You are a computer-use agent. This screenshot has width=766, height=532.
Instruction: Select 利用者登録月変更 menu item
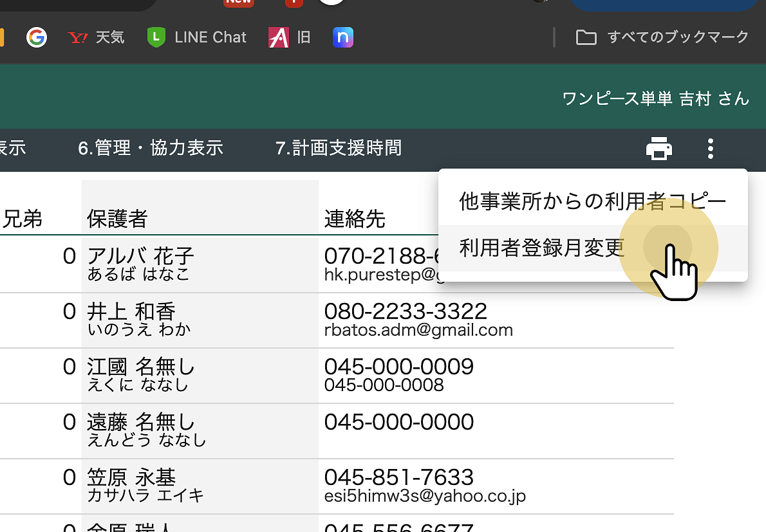pyautogui.click(x=542, y=248)
